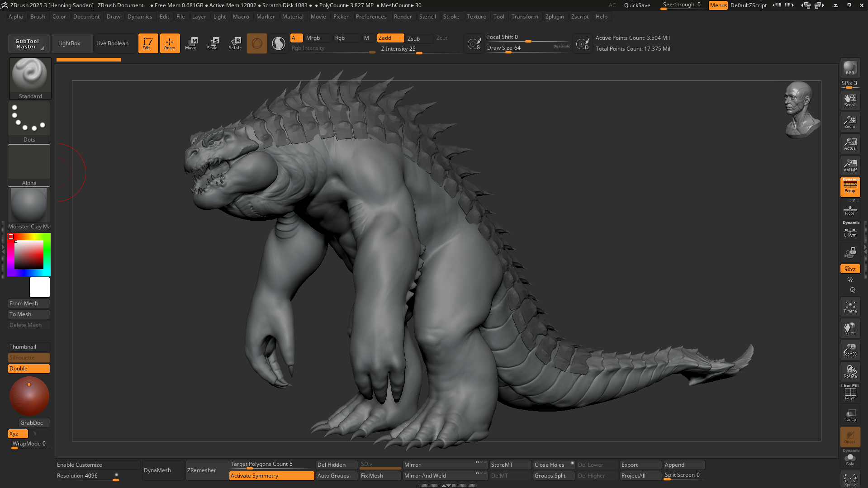Toggle the Floor grid

pyautogui.click(x=850, y=210)
